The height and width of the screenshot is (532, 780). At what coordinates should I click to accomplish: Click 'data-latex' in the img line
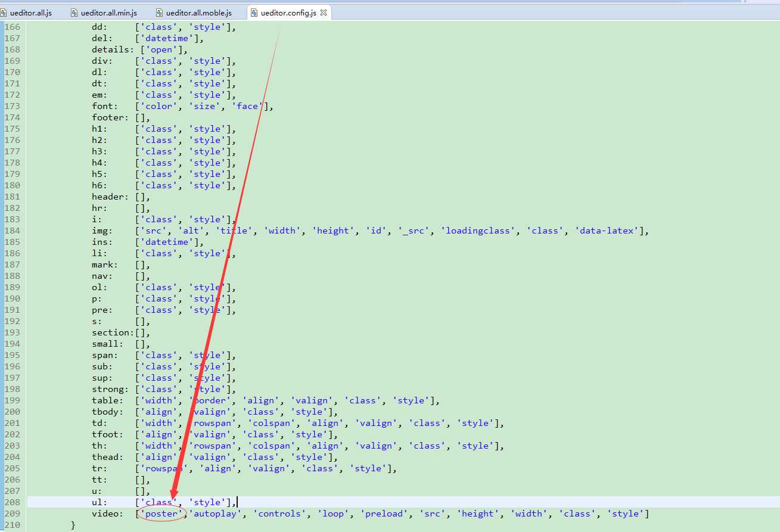pos(607,231)
